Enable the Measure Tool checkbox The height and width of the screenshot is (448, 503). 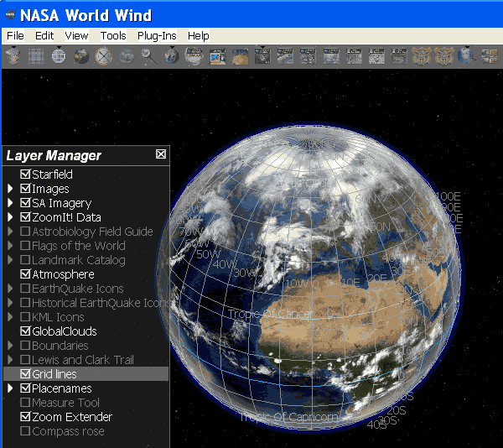point(25,403)
